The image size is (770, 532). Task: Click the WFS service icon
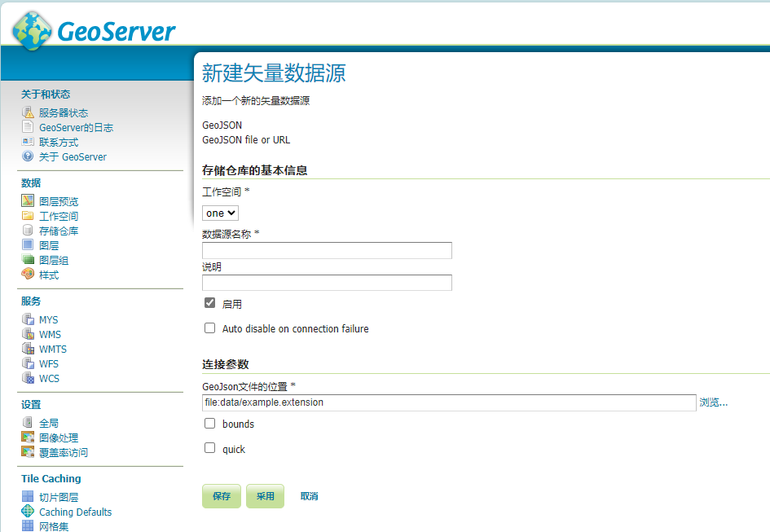coord(28,363)
